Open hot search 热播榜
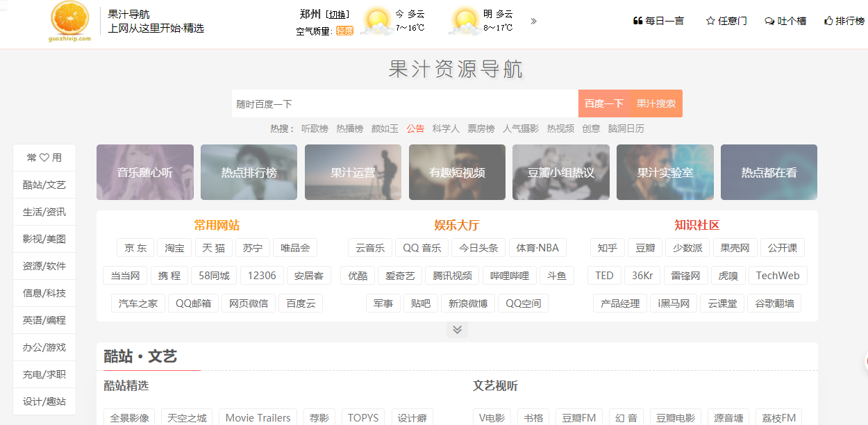This screenshot has height=425, width=868. point(350,128)
